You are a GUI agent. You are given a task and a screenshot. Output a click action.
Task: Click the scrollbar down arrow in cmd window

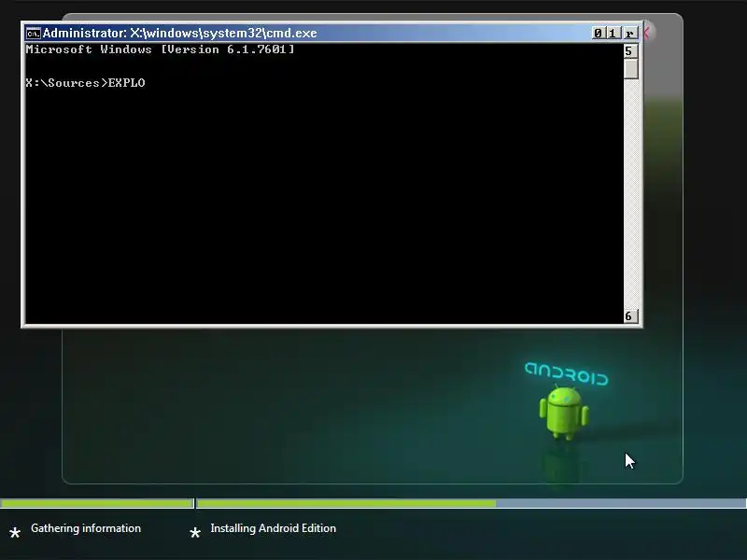coord(630,316)
